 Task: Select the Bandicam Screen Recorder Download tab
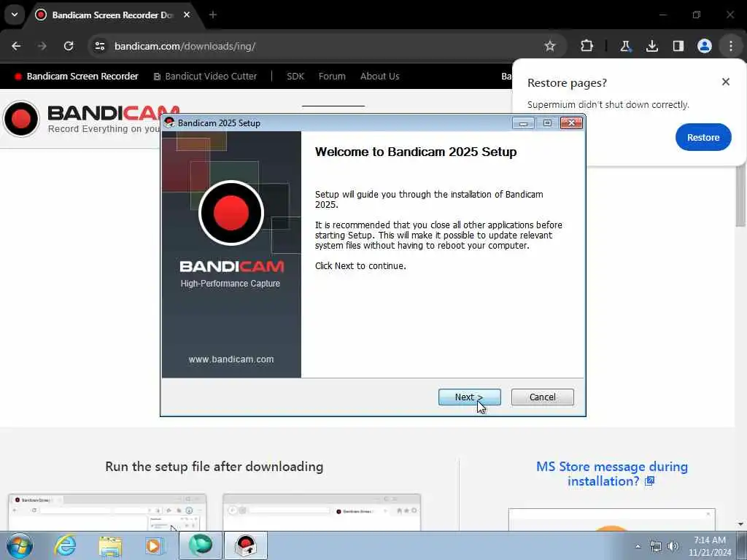tap(113, 15)
